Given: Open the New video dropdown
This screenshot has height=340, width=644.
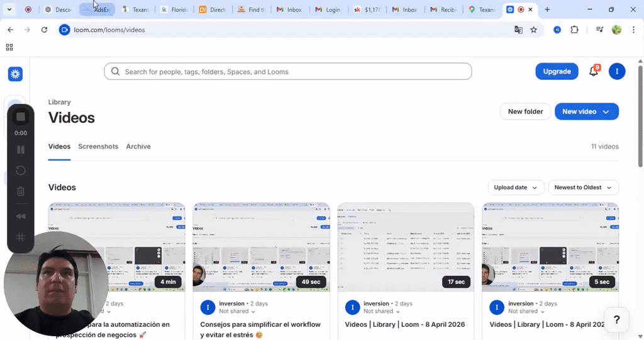Looking at the screenshot, I should tap(587, 111).
